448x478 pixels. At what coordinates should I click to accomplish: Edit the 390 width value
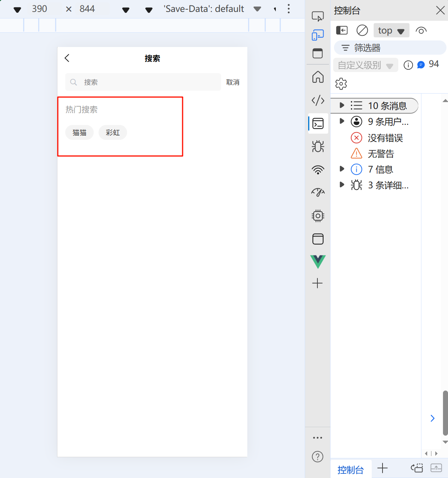tap(40, 9)
